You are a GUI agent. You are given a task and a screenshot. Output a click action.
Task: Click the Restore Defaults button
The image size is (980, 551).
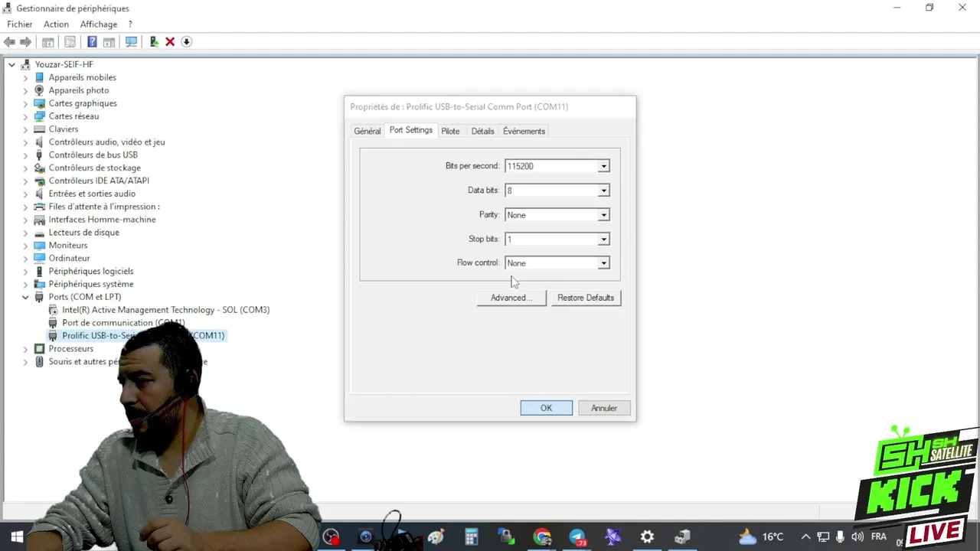tap(586, 298)
